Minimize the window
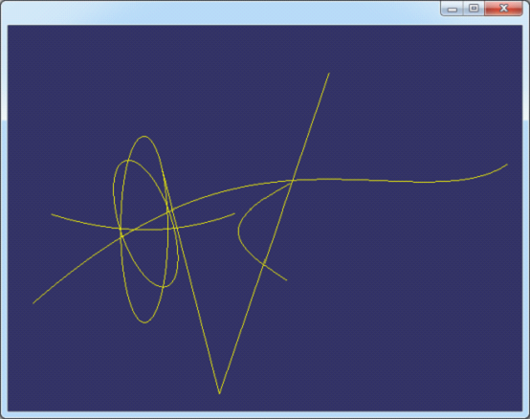Viewport: 530px width, 420px height. [452, 9]
